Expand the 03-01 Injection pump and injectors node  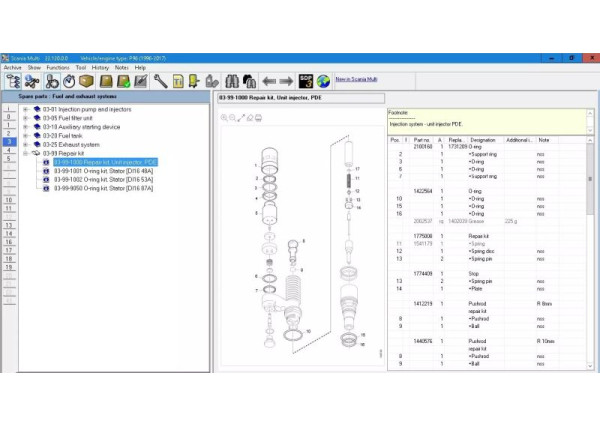click(25, 109)
